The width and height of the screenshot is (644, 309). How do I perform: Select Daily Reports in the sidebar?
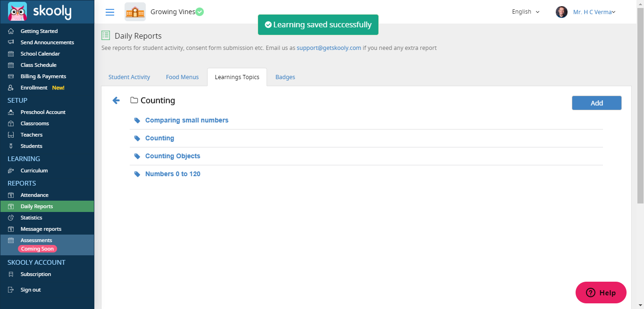[47, 206]
